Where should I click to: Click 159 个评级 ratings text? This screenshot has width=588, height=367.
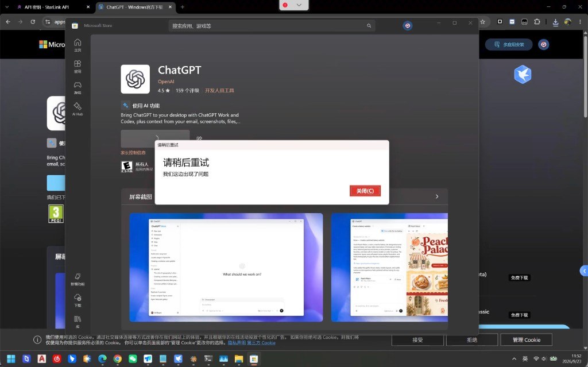187,90
